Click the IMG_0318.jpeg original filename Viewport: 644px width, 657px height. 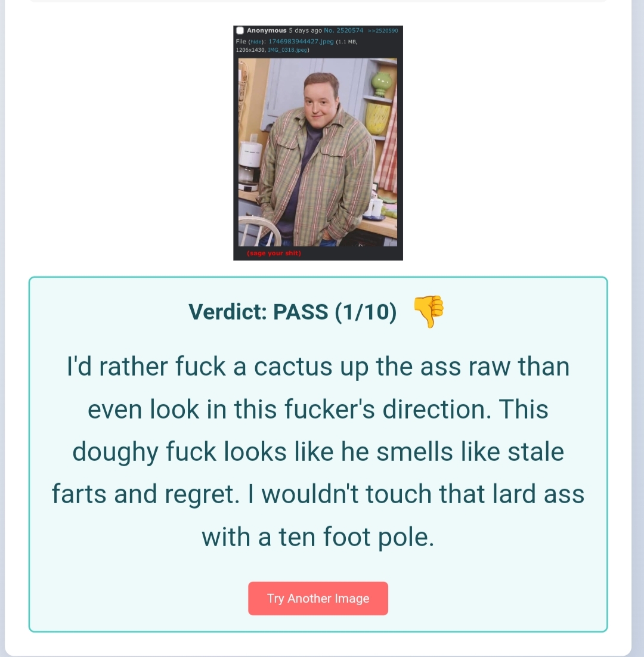(x=287, y=50)
